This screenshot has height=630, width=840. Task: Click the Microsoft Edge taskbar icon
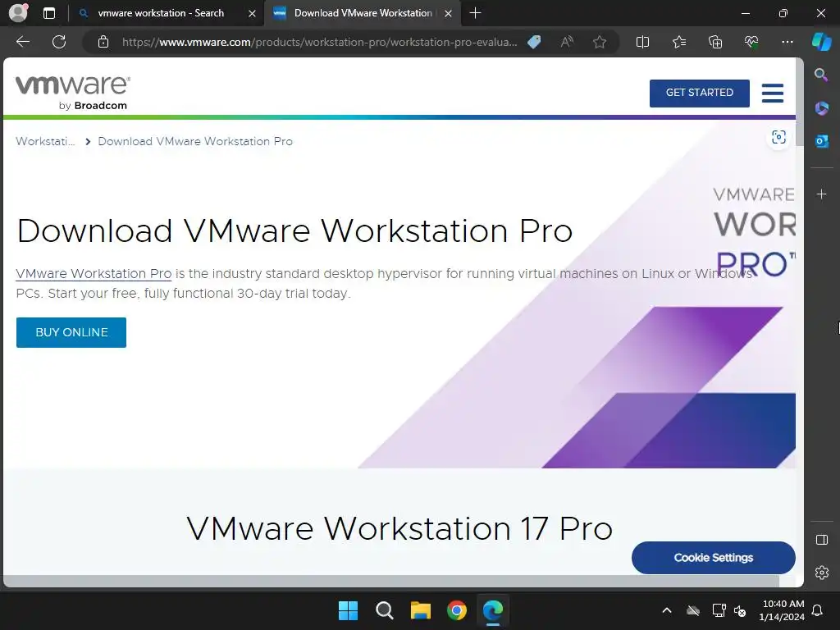[493, 610]
